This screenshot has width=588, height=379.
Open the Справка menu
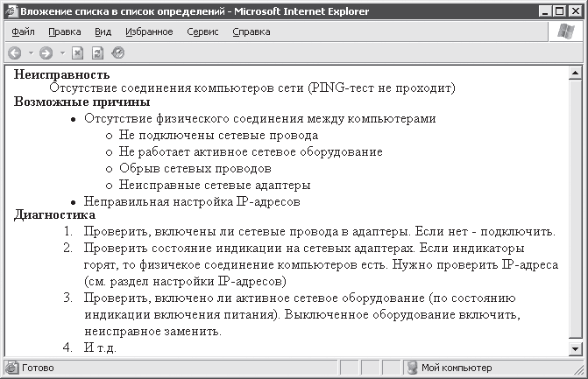coord(251,32)
